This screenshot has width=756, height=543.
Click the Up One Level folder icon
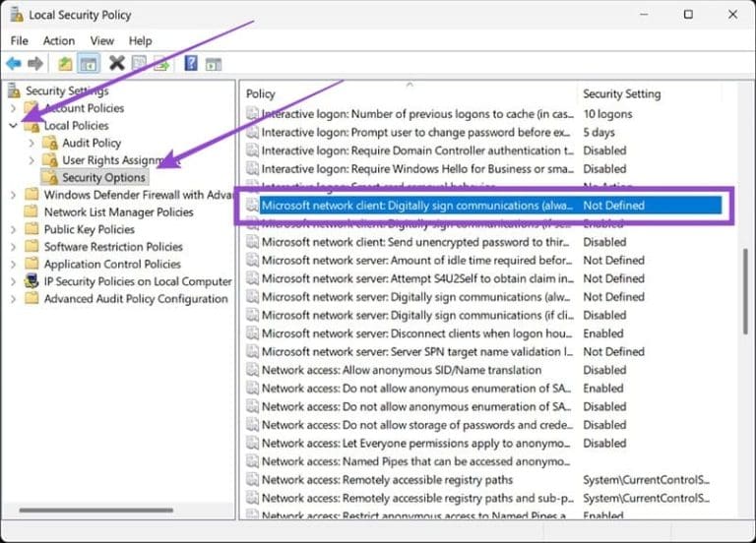65,63
